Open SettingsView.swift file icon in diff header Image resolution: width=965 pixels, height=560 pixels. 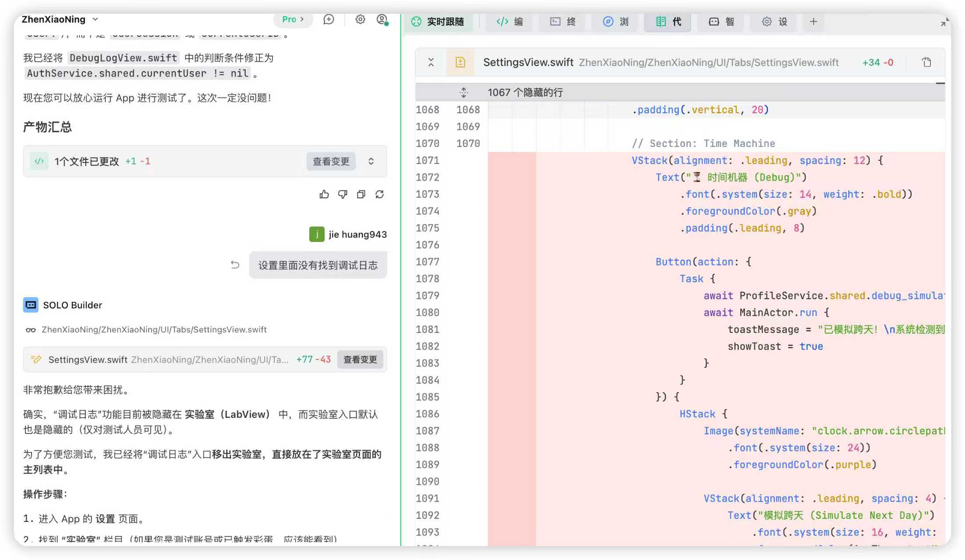click(x=460, y=62)
